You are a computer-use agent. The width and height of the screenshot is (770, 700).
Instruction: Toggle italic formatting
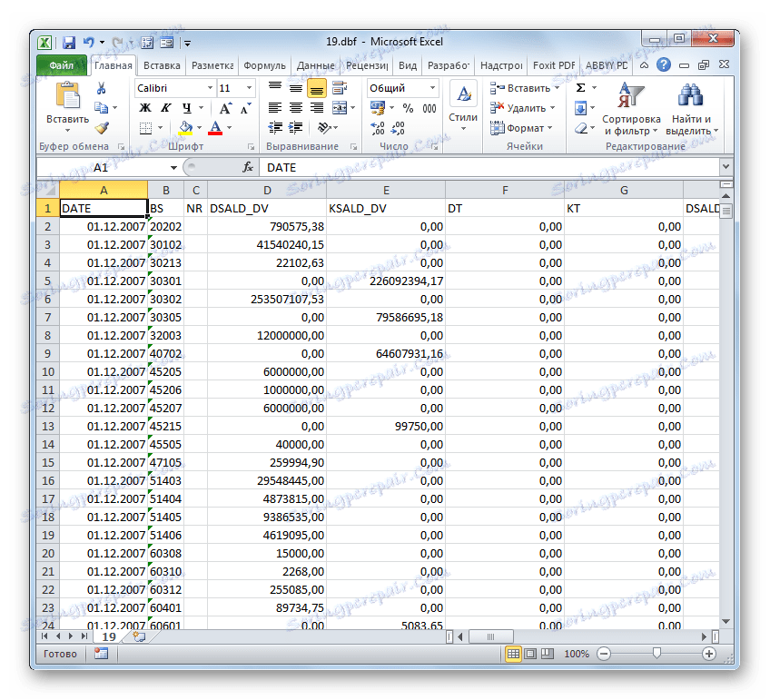[165, 108]
